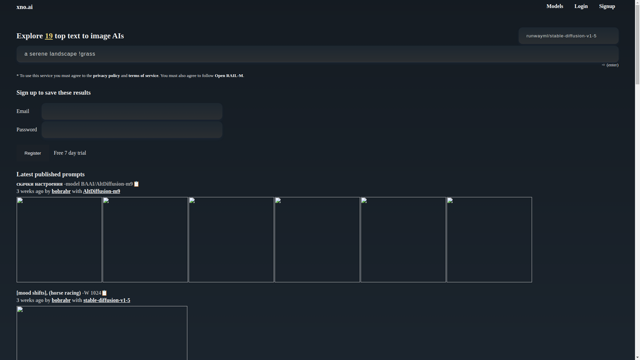Follow the underlined 19 models link
This screenshot has height=360, width=640.
(x=49, y=36)
